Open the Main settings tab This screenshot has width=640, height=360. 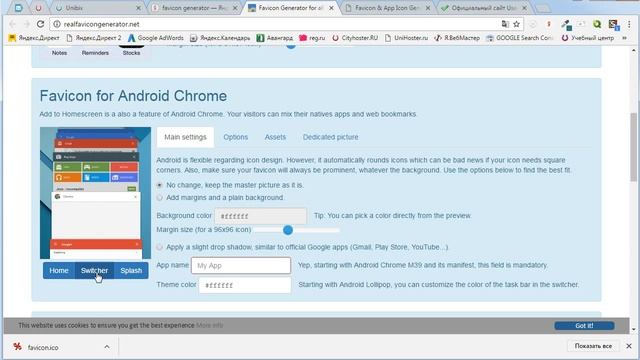185,137
